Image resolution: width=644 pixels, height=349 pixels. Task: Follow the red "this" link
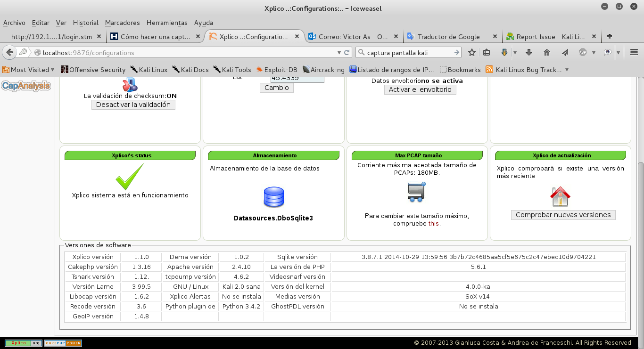tap(433, 223)
